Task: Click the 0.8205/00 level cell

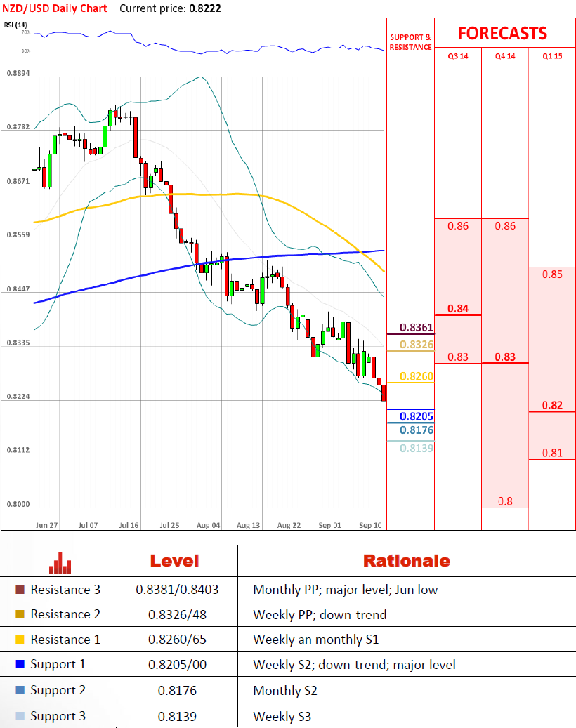Action: [177, 664]
